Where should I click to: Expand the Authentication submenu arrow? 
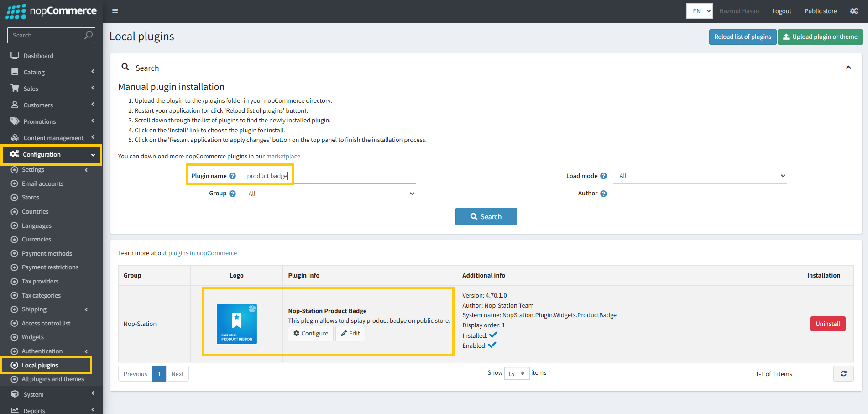pyautogui.click(x=86, y=351)
